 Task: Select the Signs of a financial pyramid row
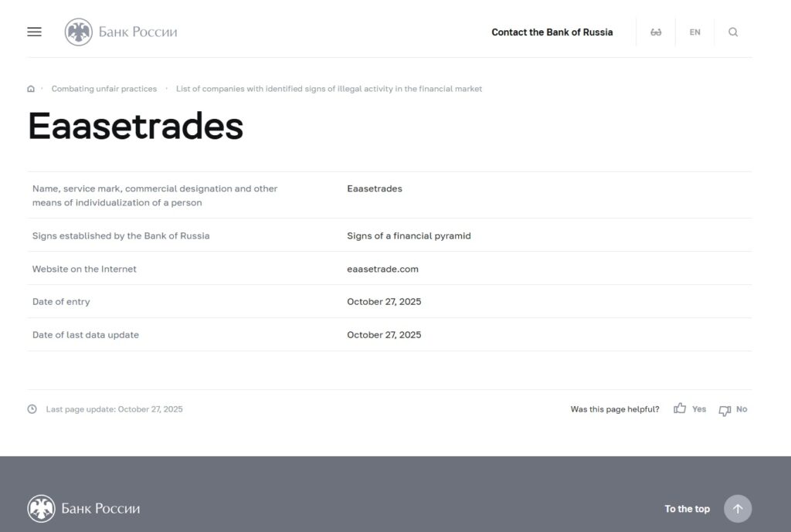[409, 236]
